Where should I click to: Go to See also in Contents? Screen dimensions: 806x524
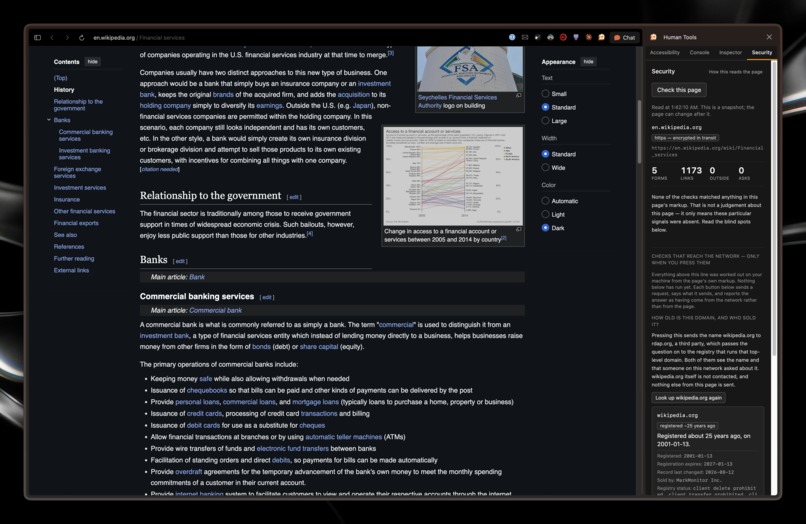[x=65, y=235]
